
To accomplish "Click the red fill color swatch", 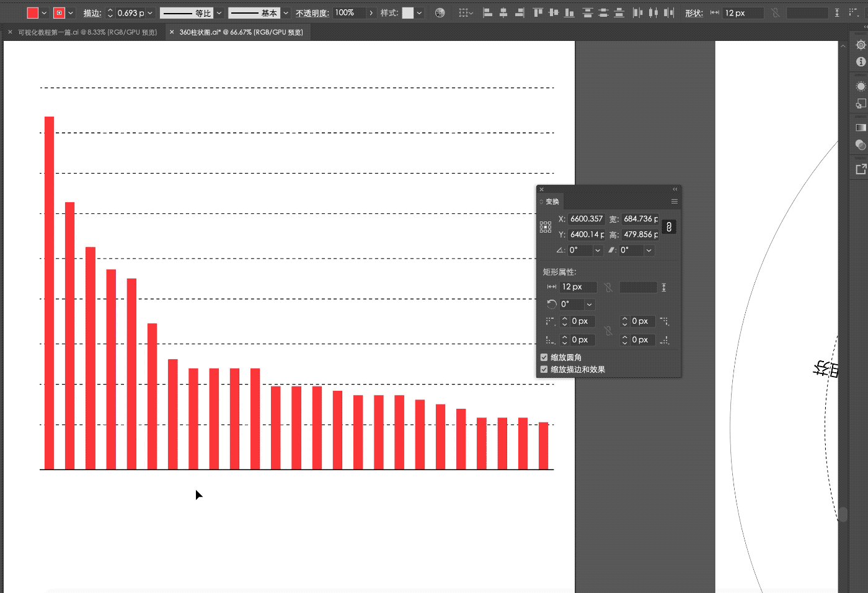I will tap(33, 13).
